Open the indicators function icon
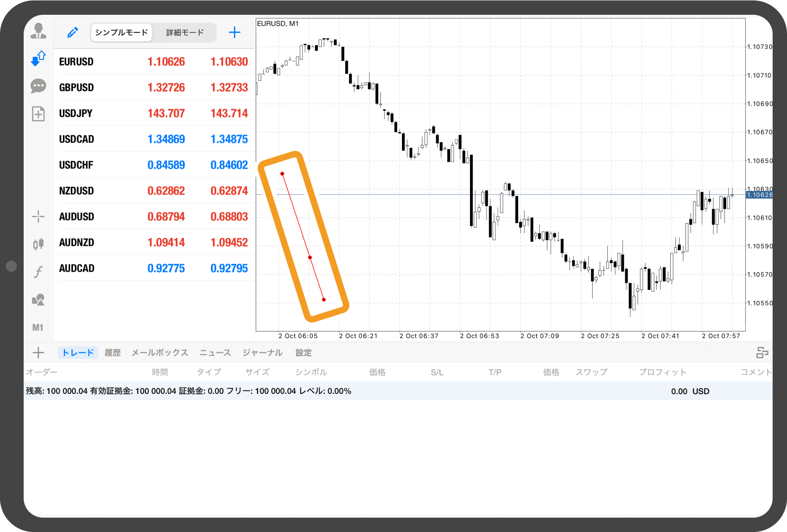787x532 pixels. [x=38, y=271]
